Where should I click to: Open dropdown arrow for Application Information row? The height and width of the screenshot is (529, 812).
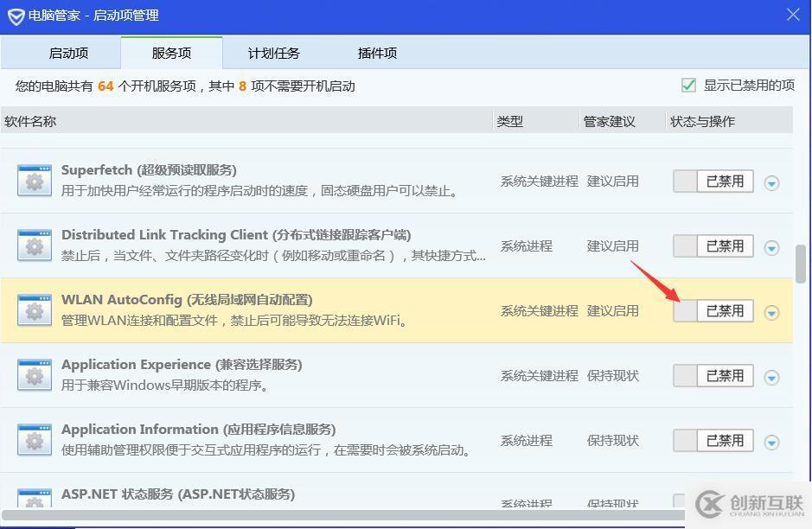[771, 442]
